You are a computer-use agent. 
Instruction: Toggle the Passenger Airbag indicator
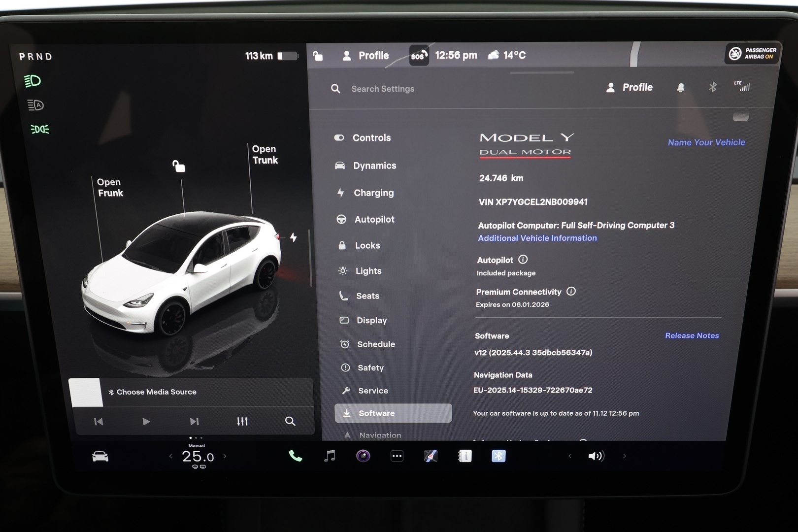(752, 53)
